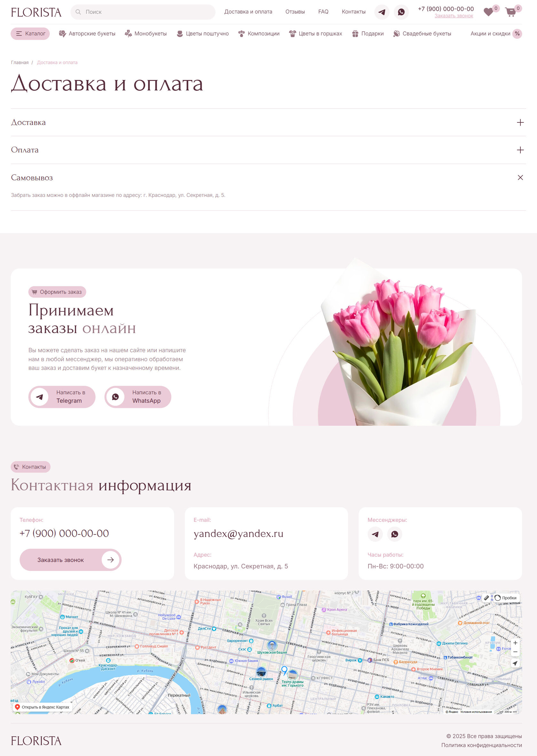This screenshot has height=756, width=537.
Task: Toggle Пробки traffic on map
Action: [506, 598]
